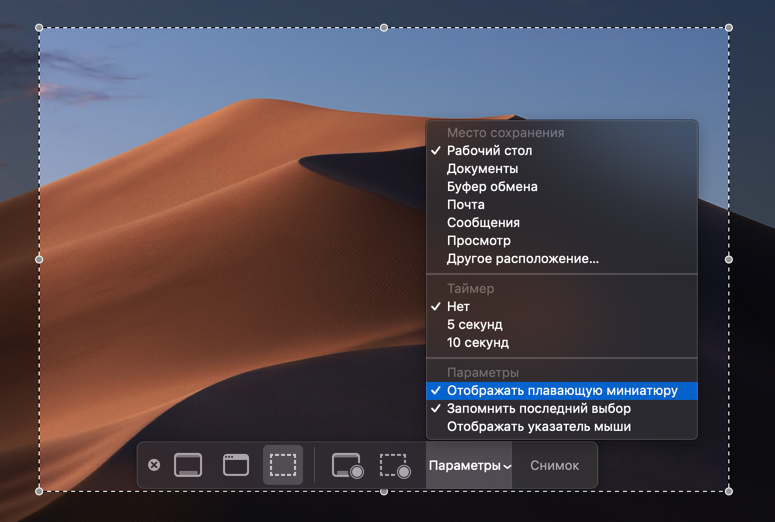Image resolution: width=775 pixels, height=522 pixels.
Task: Select the capture entire screen icon
Action: click(188, 465)
